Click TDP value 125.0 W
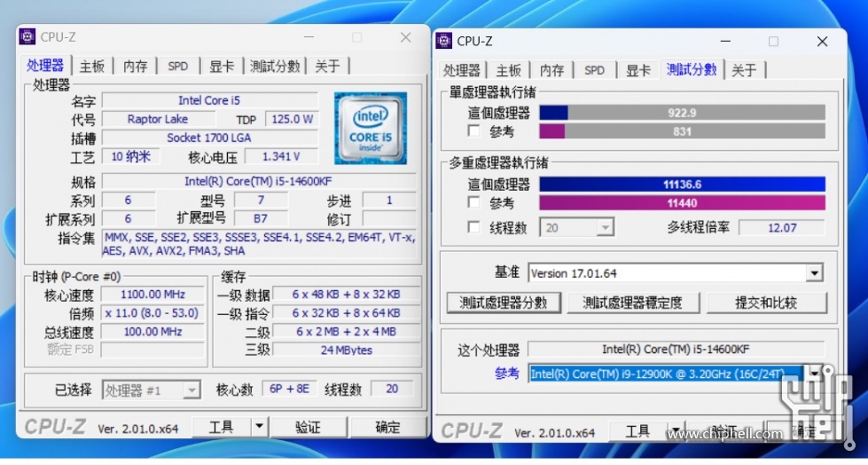Viewport: 868px width, 465px height. coord(292,119)
